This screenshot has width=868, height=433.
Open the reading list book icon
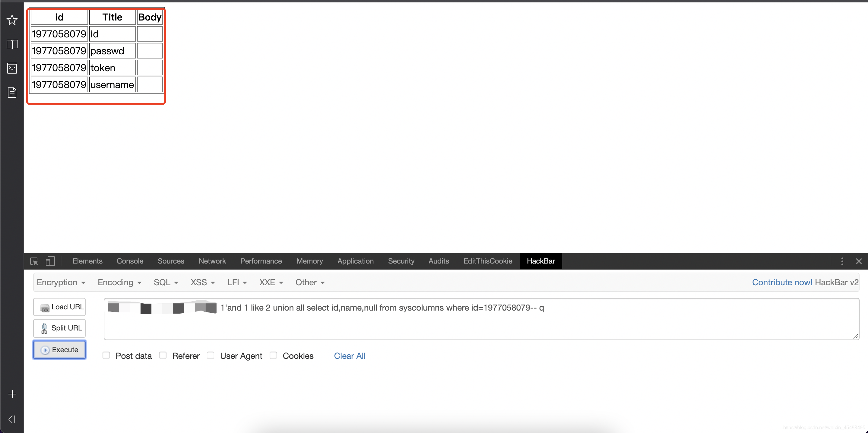click(12, 44)
